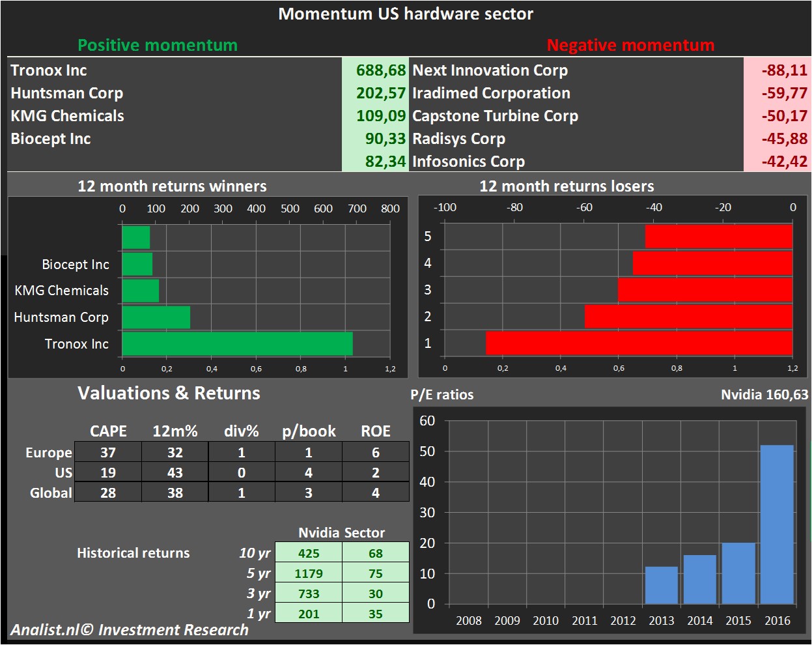This screenshot has width=812, height=645.
Task: Click the "P/E ratios" chart label
Action: (x=442, y=395)
